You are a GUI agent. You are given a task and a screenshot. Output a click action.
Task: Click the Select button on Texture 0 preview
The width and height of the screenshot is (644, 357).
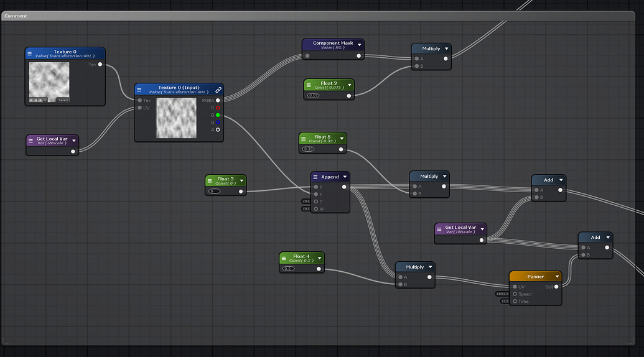pos(63,100)
